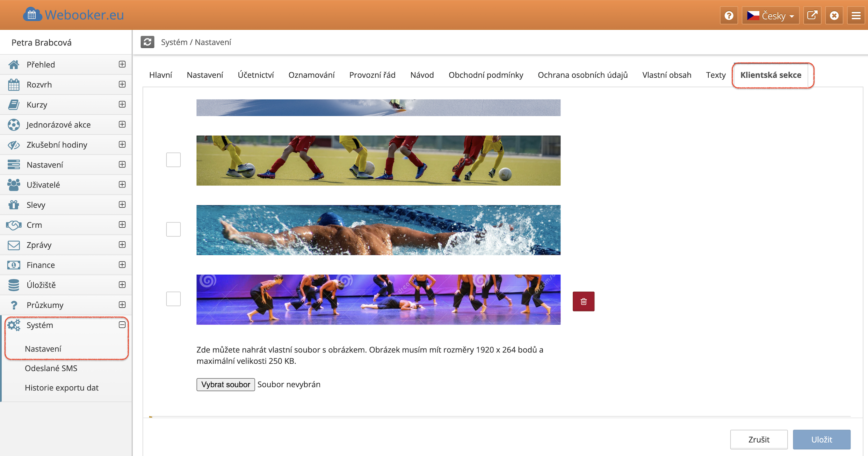Open the hamburger menu icon
868x456 pixels.
pyautogui.click(x=856, y=16)
